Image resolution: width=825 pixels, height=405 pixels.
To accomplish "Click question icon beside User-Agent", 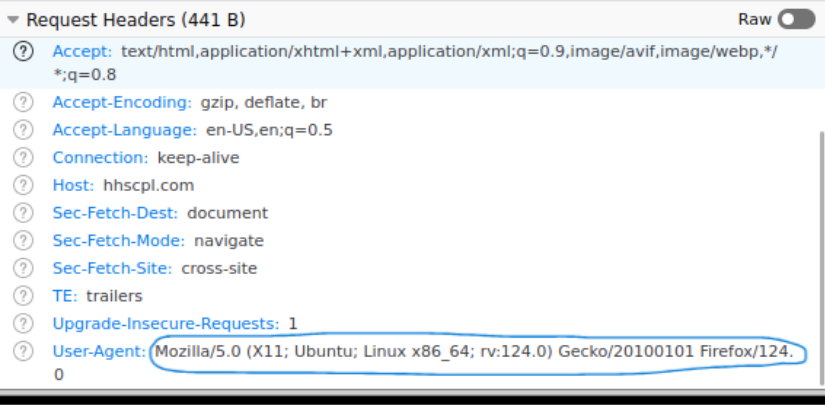I will (23, 352).
